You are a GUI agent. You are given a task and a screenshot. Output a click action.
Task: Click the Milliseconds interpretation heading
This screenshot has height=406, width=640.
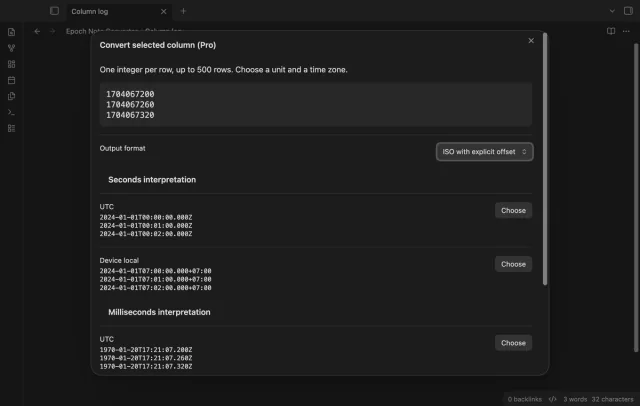point(159,312)
